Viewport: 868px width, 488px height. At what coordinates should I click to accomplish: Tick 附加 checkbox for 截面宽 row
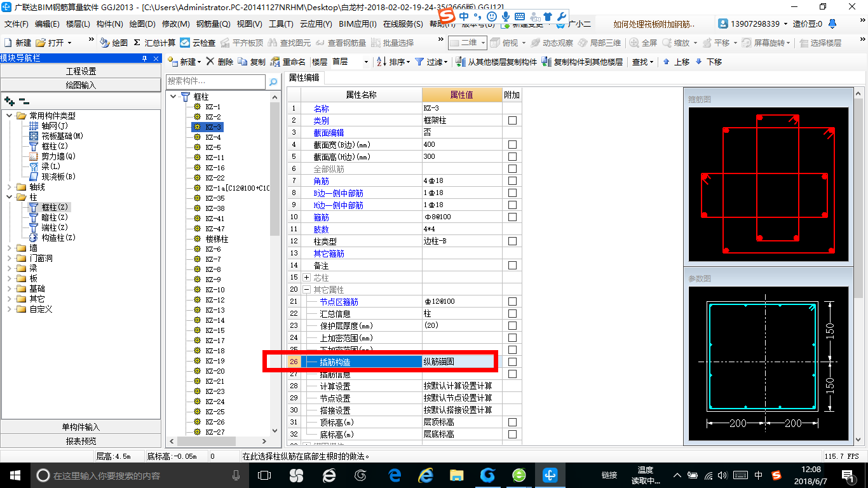pos(512,145)
